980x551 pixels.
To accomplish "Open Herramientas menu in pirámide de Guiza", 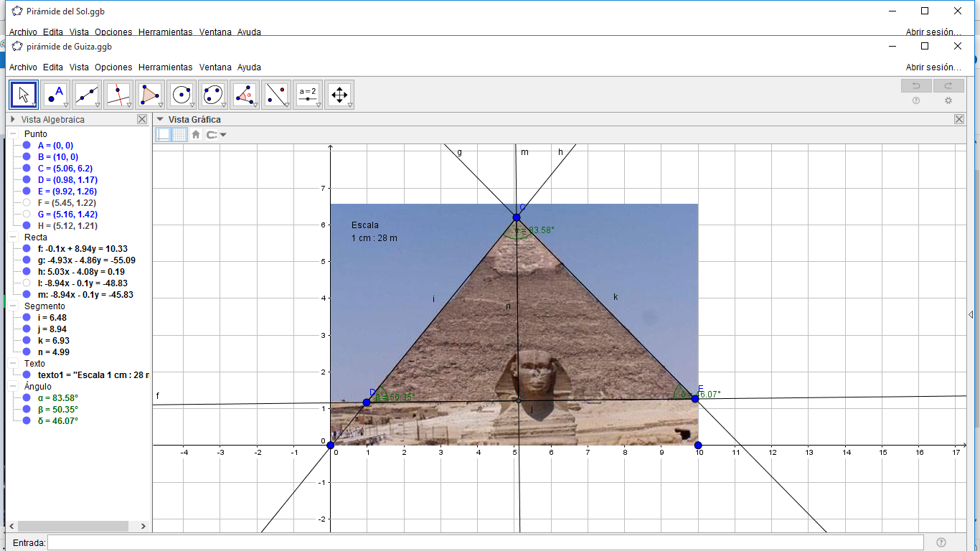I will [166, 67].
